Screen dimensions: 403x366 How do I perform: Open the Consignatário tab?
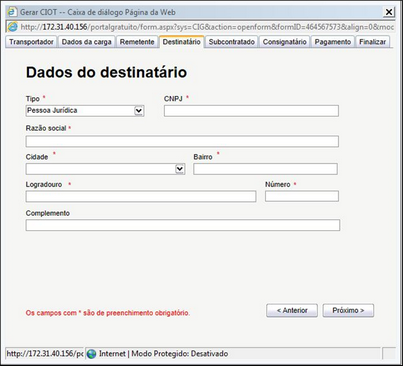coord(285,42)
